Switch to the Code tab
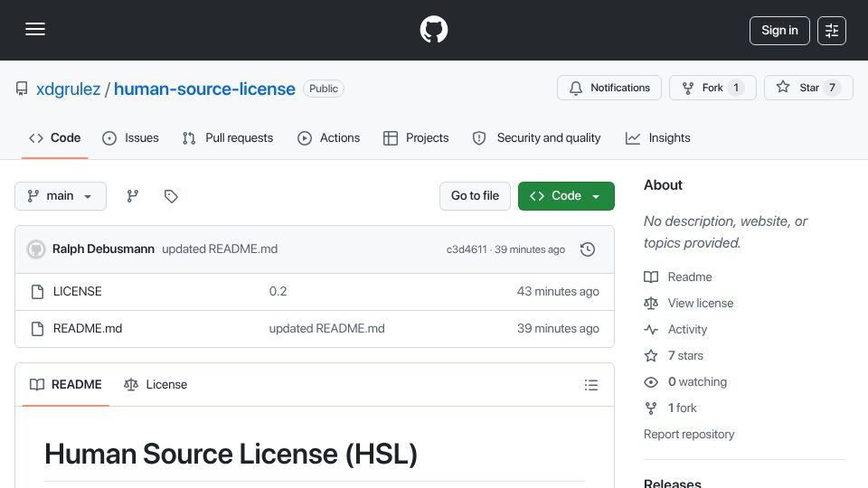The image size is (868, 488). point(55,137)
